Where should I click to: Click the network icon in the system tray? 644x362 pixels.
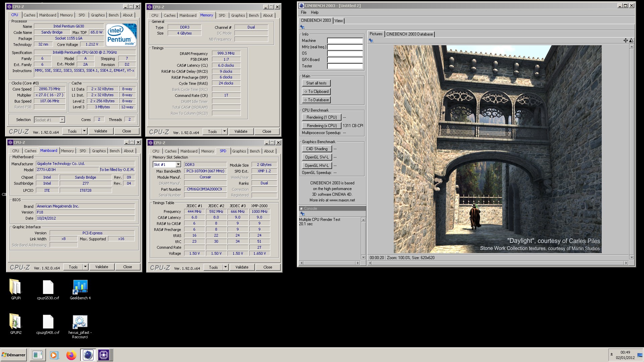pos(640,355)
